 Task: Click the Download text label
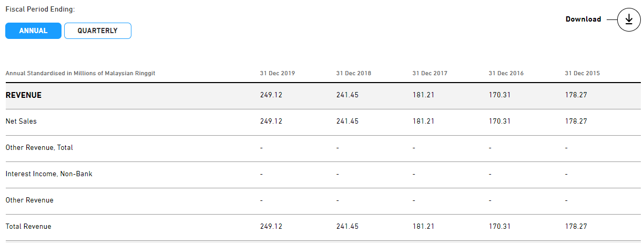click(583, 19)
